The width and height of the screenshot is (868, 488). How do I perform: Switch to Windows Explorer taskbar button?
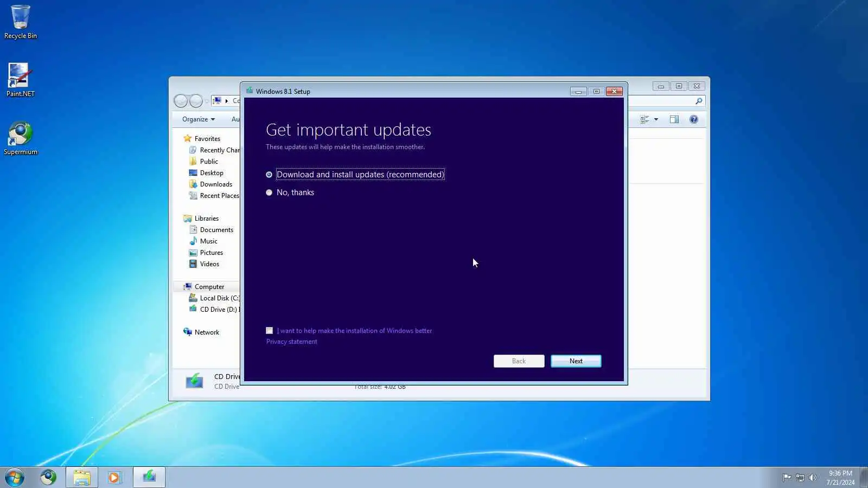point(82,477)
